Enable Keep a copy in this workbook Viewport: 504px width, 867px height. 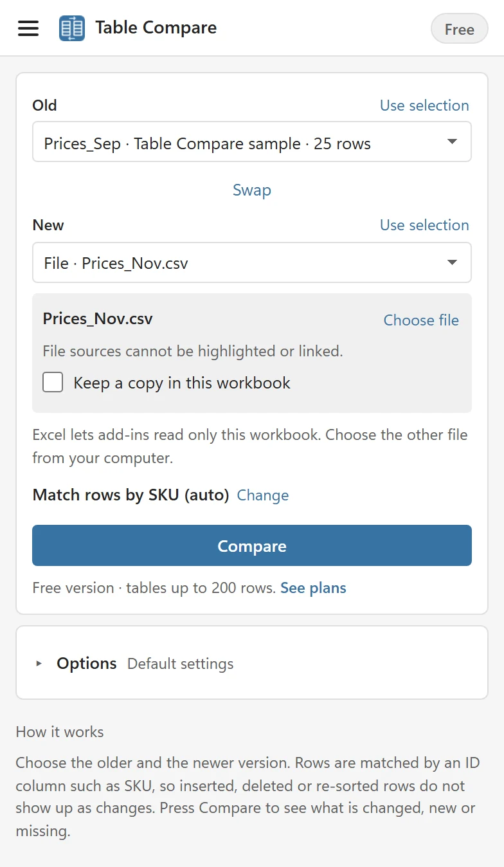pyautogui.click(x=53, y=382)
